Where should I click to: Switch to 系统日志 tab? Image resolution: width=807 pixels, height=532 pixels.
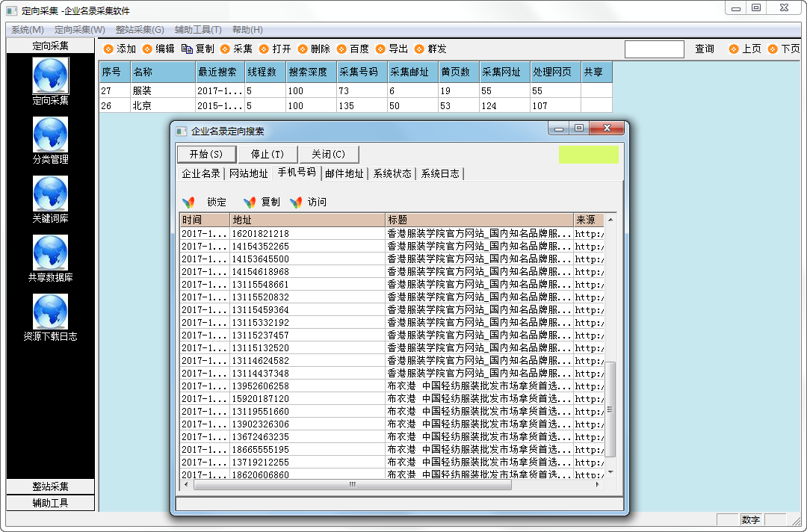pyautogui.click(x=440, y=173)
